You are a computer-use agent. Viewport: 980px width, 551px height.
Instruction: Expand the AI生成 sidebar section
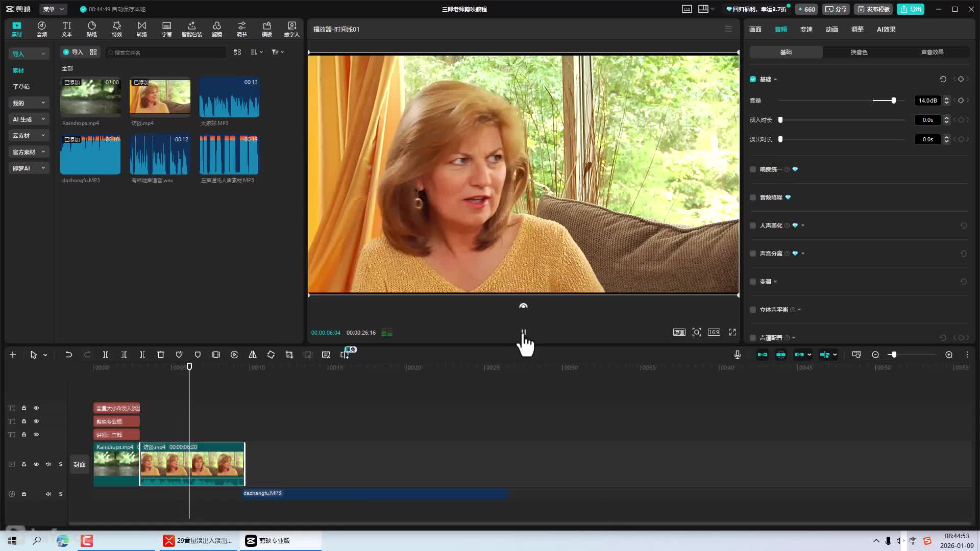pyautogui.click(x=29, y=119)
